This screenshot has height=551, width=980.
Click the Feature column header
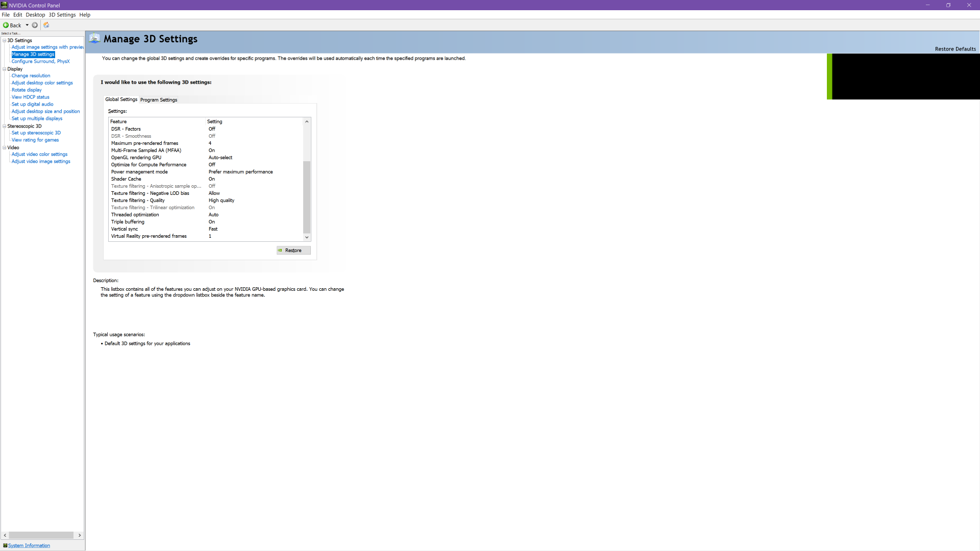point(157,121)
